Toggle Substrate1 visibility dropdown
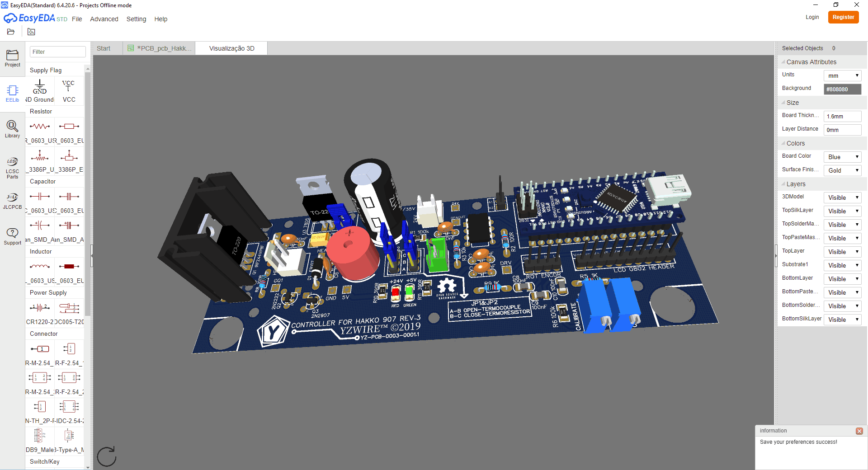The image size is (868, 470). tap(842, 265)
